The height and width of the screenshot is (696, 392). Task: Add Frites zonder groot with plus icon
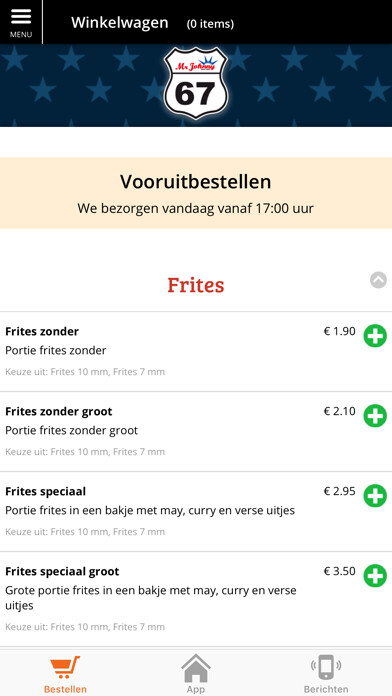click(x=375, y=416)
